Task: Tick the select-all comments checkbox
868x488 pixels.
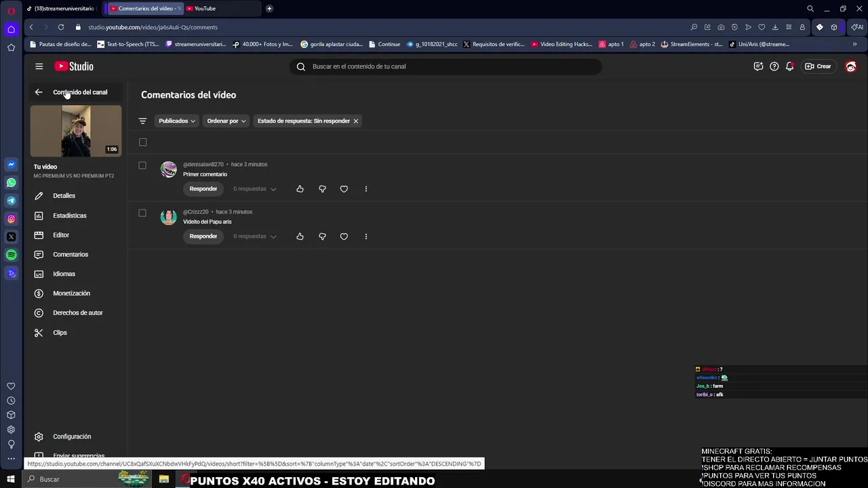Action: tap(142, 142)
